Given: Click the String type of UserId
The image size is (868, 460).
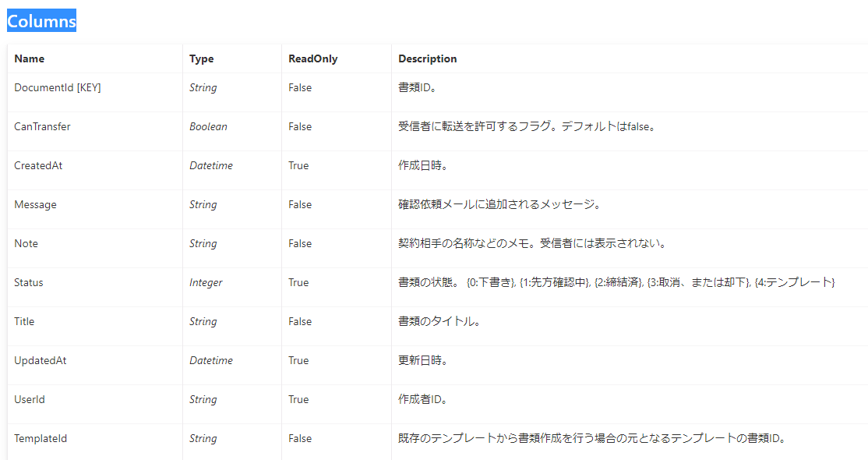Looking at the screenshot, I should click(x=203, y=399).
